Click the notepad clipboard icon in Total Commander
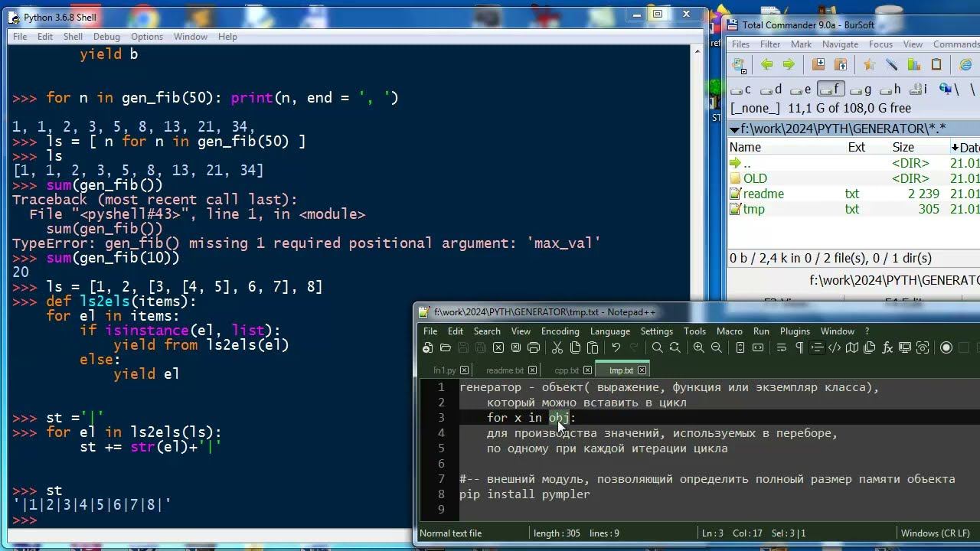The image size is (980, 551). 936,64
